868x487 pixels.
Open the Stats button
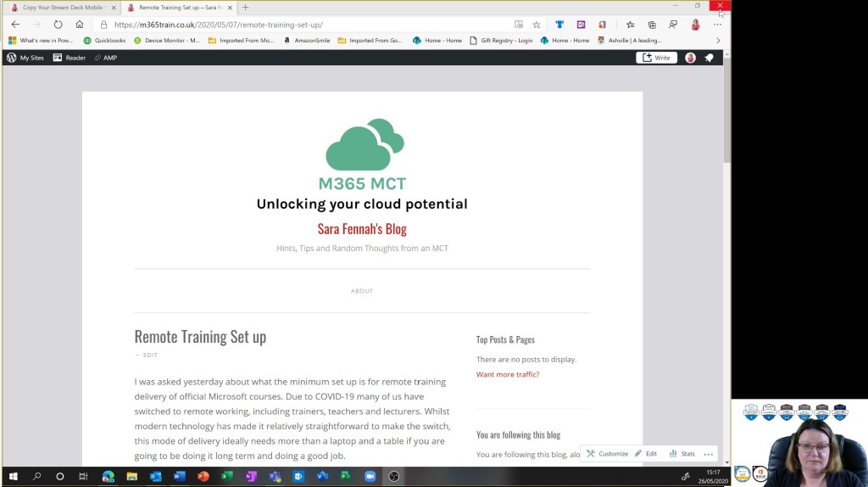coord(682,454)
